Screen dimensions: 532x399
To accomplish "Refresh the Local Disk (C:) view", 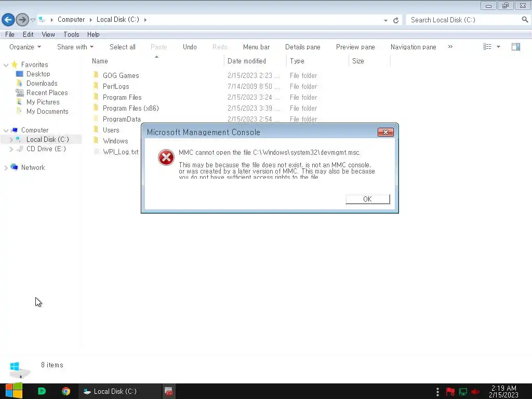I will [395, 20].
